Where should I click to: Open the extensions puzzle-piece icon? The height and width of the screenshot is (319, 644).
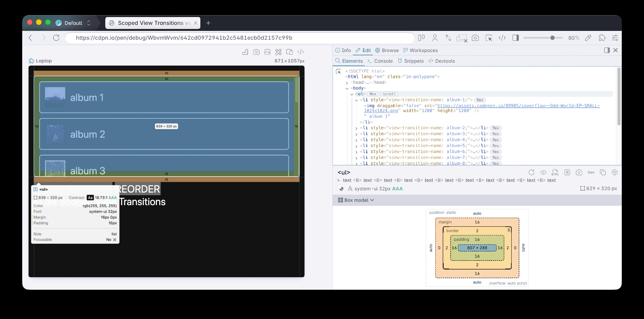(x=602, y=38)
